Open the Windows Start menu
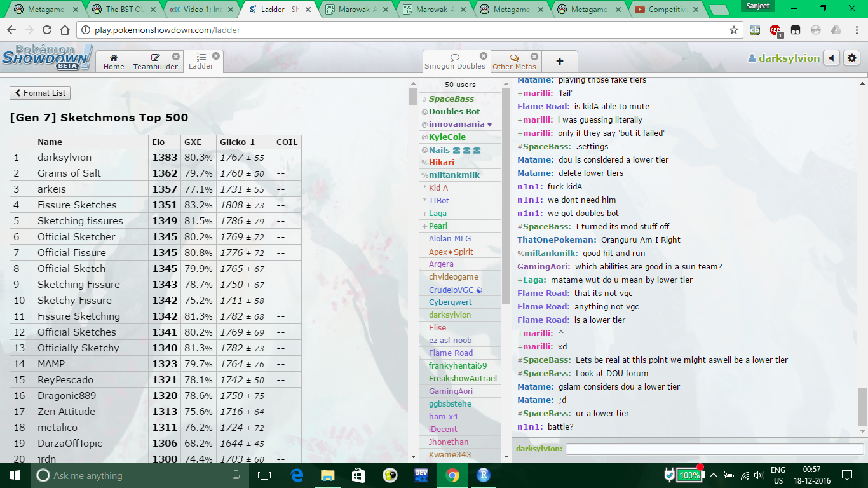868x488 pixels. click(15, 475)
